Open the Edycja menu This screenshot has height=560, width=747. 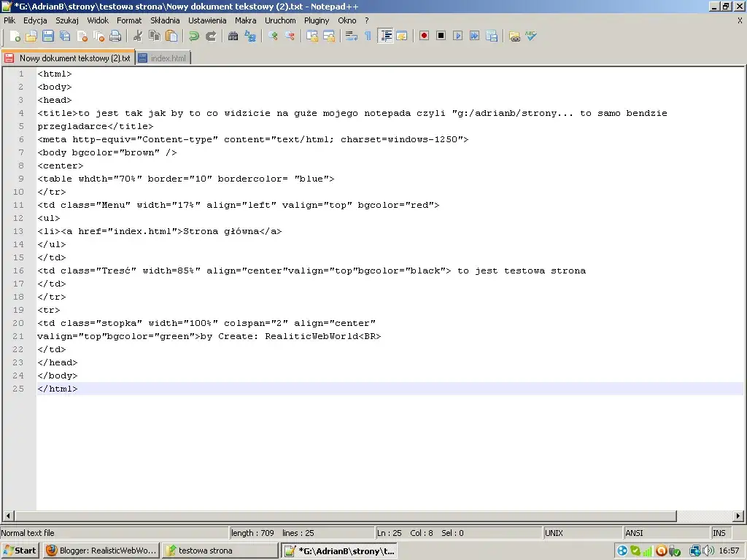point(35,20)
